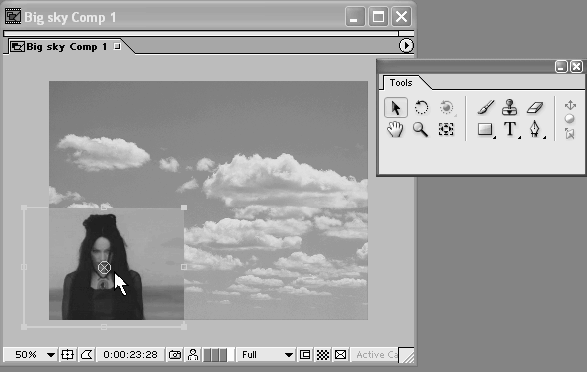
Task: Select the Pen tool
Action: (x=535, y=129)
